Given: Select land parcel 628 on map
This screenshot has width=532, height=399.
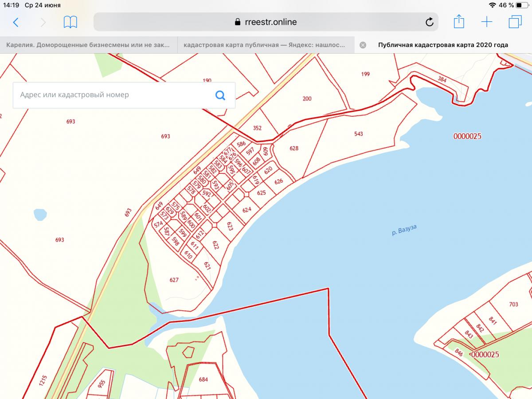Looking at the screenshot, I should click(x=294, y=149).
